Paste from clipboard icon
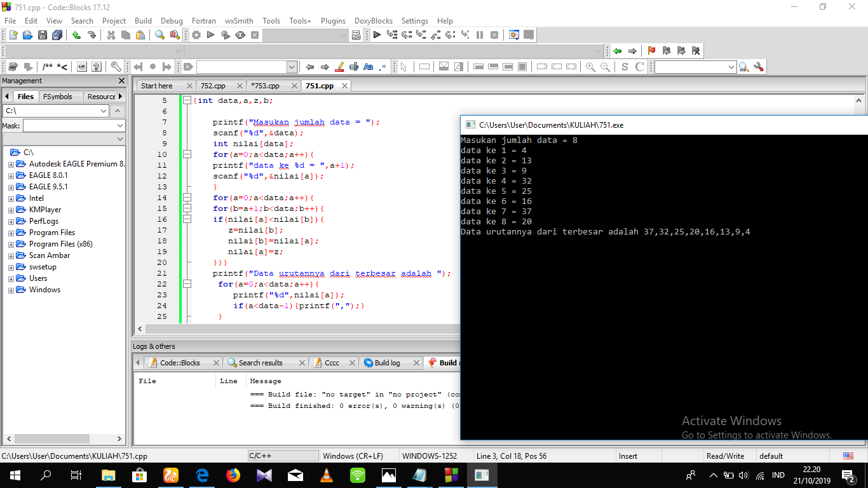 [140, 35]
